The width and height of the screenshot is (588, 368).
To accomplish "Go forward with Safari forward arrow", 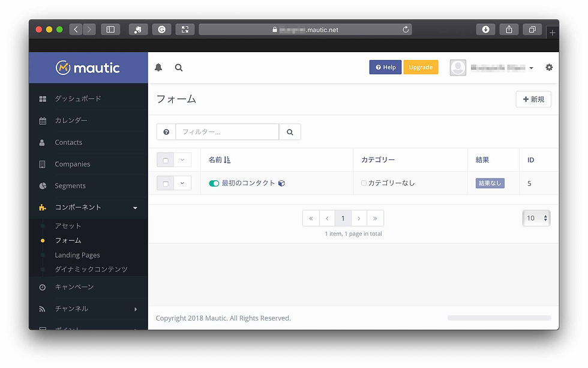I will pos(89,29).
